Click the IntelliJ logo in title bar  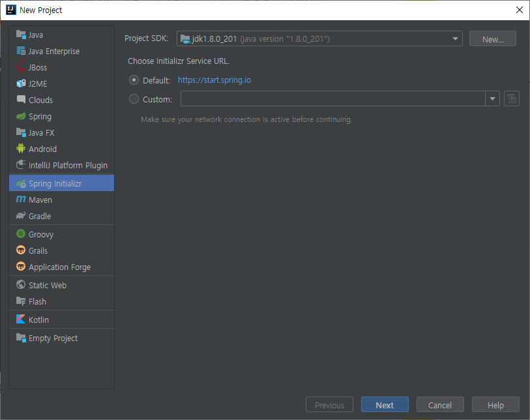(x=11, y=10)
